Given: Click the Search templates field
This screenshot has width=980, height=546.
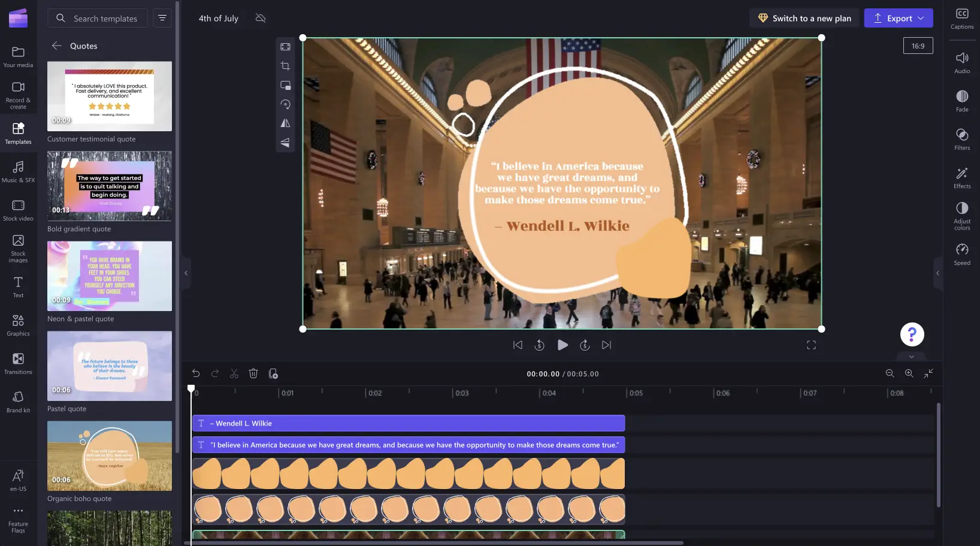Looking at the screenshot, I should click(x=97, y=19).
